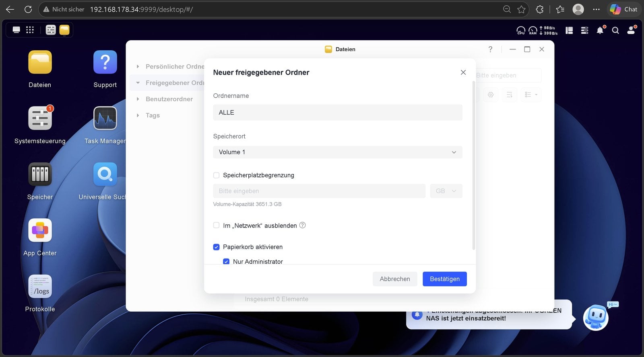Click the storage limit Bitte eingeben field
Screen dimensions: 644x357
point(319,191)
